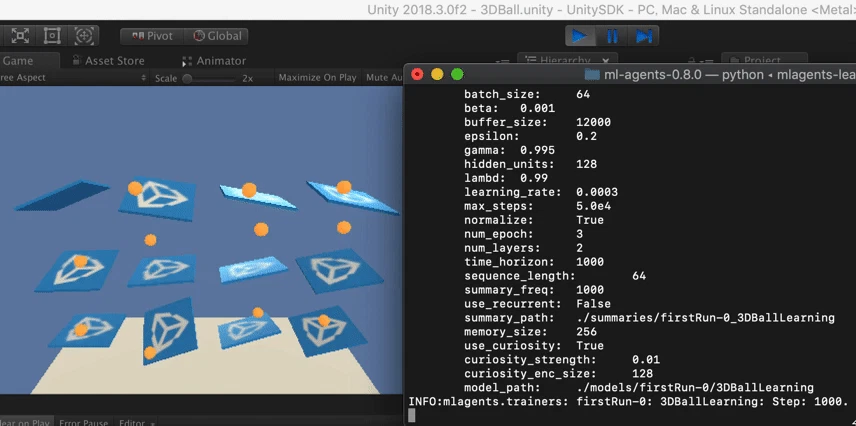Click the hidden_units 128 line

tap(530, 164)
